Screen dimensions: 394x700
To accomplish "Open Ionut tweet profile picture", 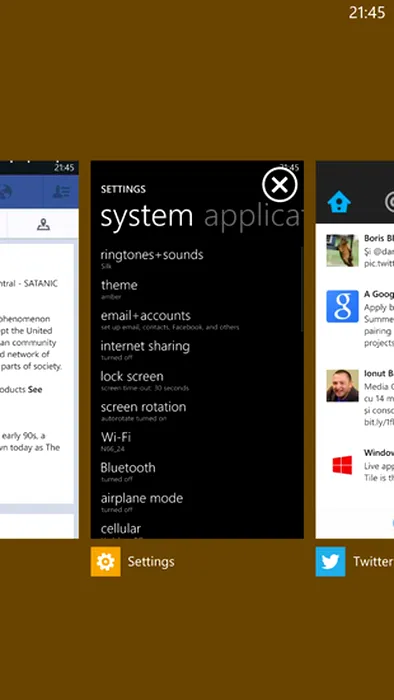I will 342,385.
